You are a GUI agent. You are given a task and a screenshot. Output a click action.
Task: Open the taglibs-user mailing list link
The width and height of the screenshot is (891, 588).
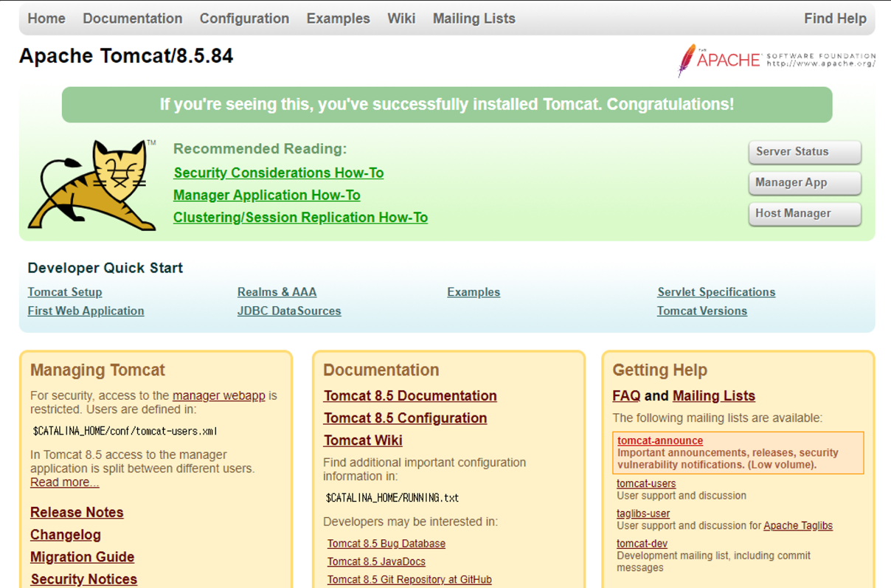643,513
